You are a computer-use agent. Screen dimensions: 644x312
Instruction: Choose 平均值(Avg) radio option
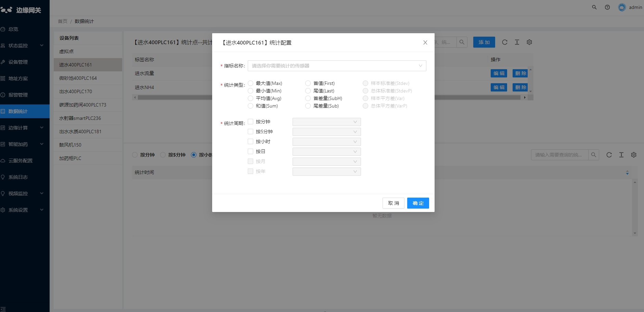(x=250, y=98)
